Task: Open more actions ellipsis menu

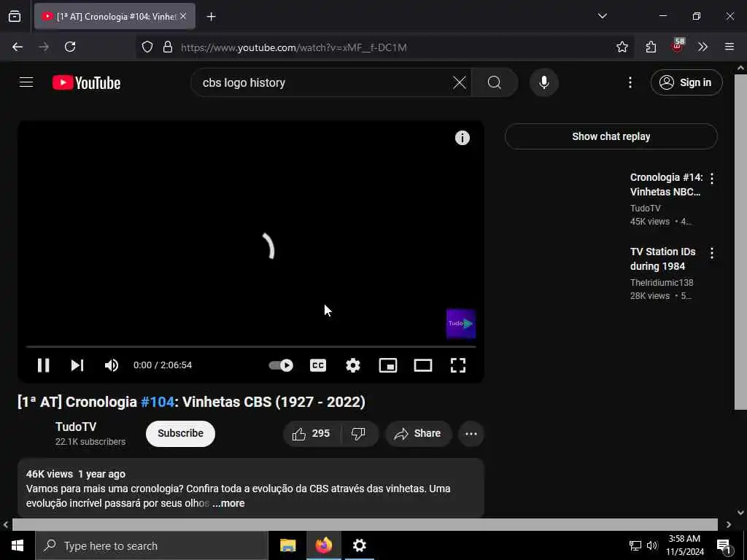Action: coord(471,433)
